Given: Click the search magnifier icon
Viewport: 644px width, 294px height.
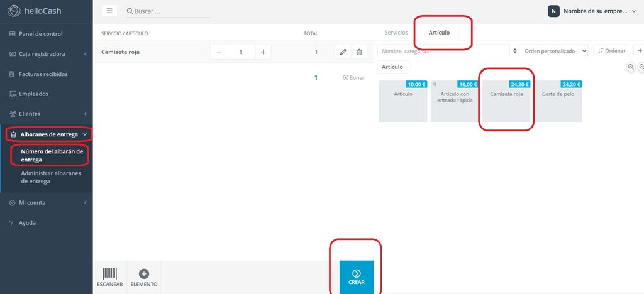Looking at the screenshot, I should pyautogui.click(x=130, y=11).
